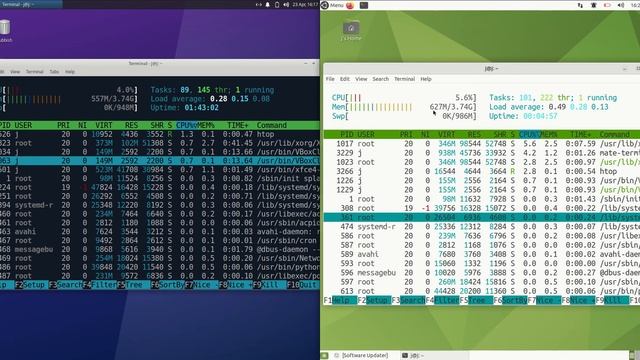
Task: Open Terminal menu in MATE terminal
Action: click(x=404, y=79)
